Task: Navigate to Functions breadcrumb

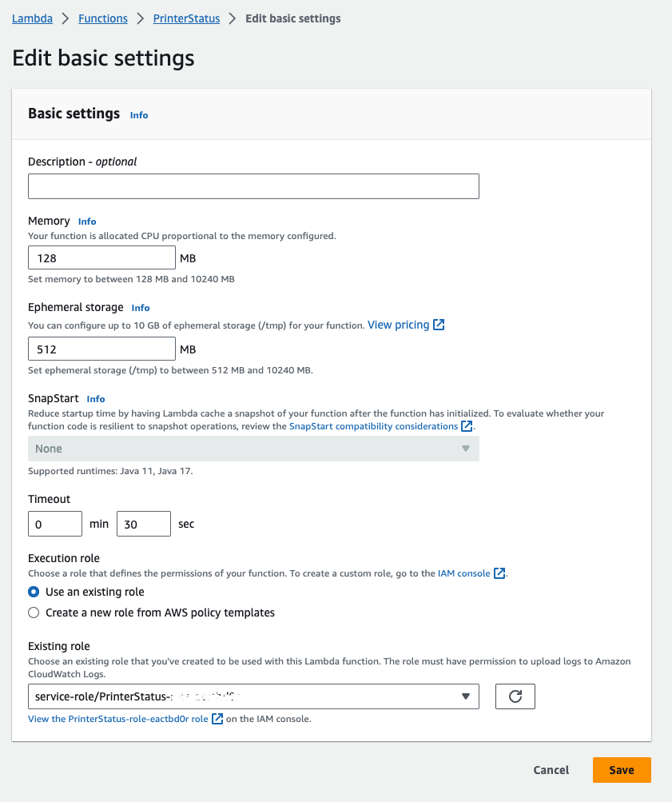Action: [x=103, y=18]
